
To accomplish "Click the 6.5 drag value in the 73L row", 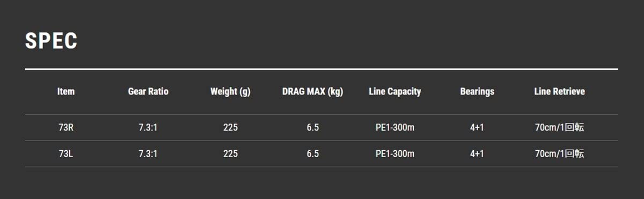I will tap(313, 154).
